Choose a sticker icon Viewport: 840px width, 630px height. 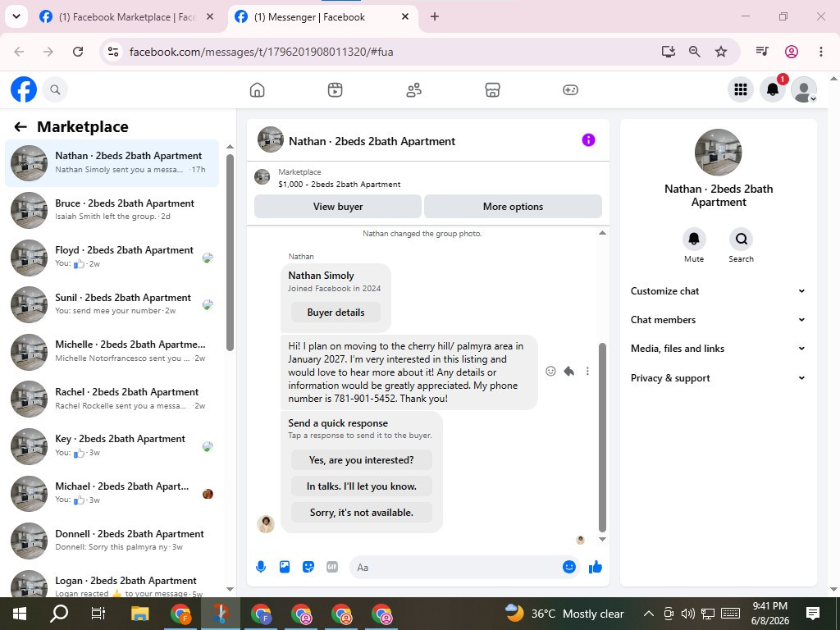click(x=308, y=567)
